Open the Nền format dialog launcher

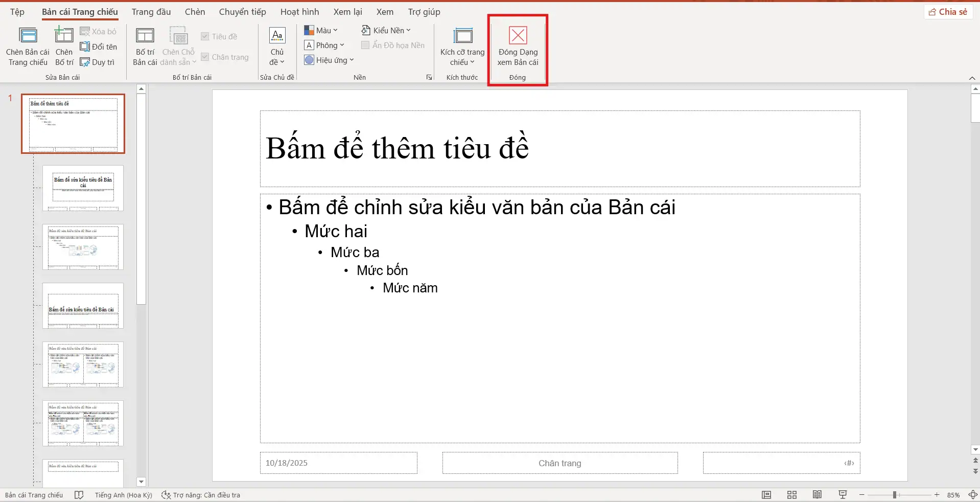tap(429, 77)
